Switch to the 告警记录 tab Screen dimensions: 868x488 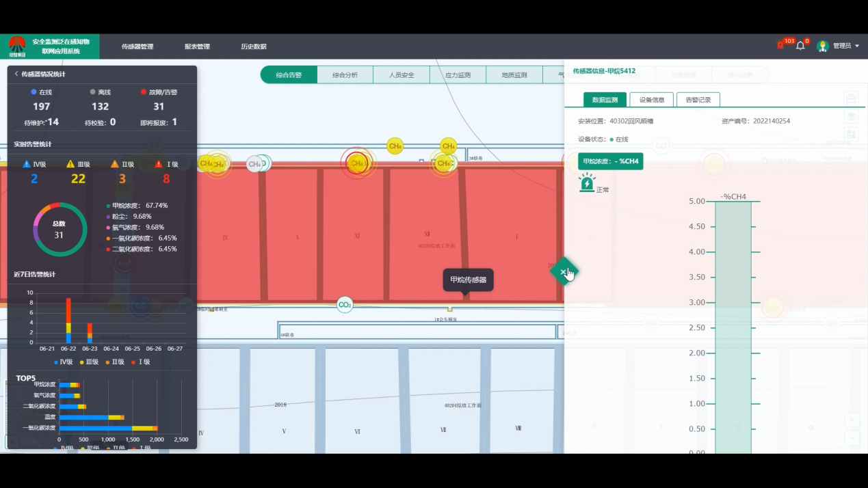[698, 100]
